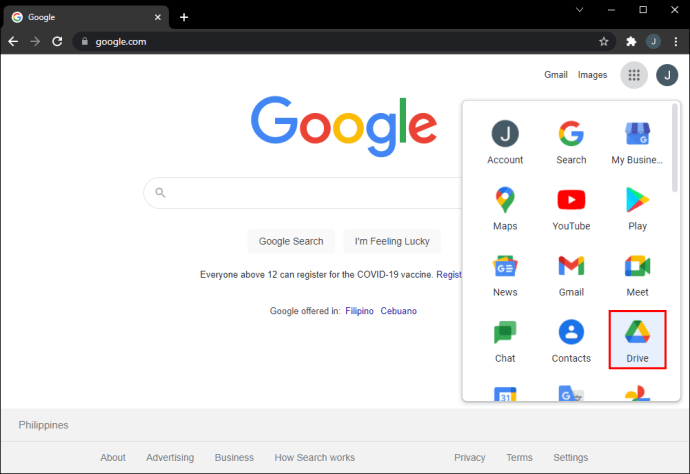Open the Advertising footer link
690x474 pixels.
(x=170, y=457)
